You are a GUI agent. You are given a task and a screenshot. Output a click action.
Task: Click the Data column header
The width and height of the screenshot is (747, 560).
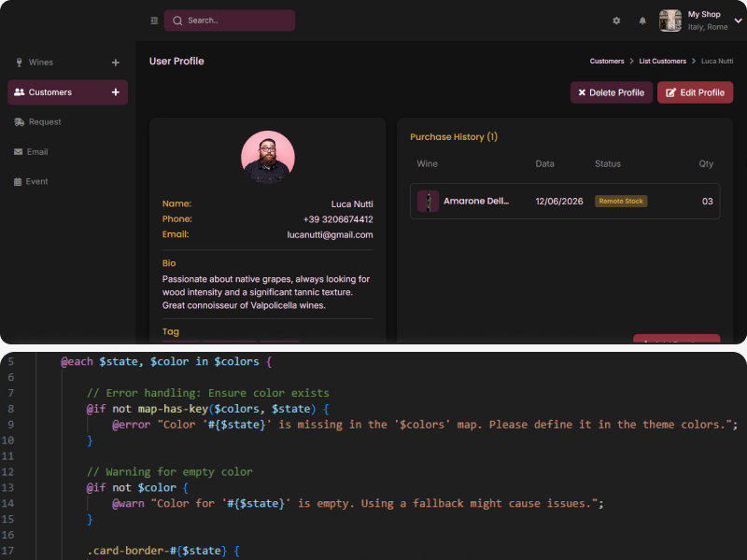pyautogui.click(x=544, y=164)
